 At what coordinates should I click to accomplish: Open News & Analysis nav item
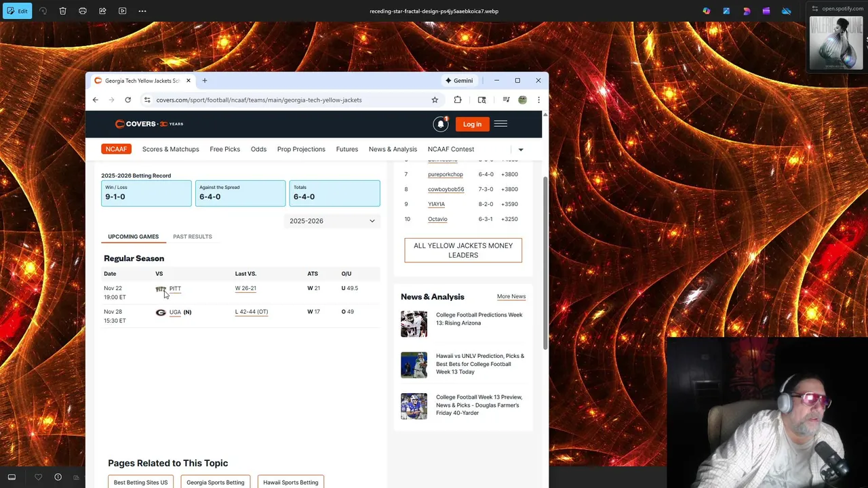(x=393, y=149)
